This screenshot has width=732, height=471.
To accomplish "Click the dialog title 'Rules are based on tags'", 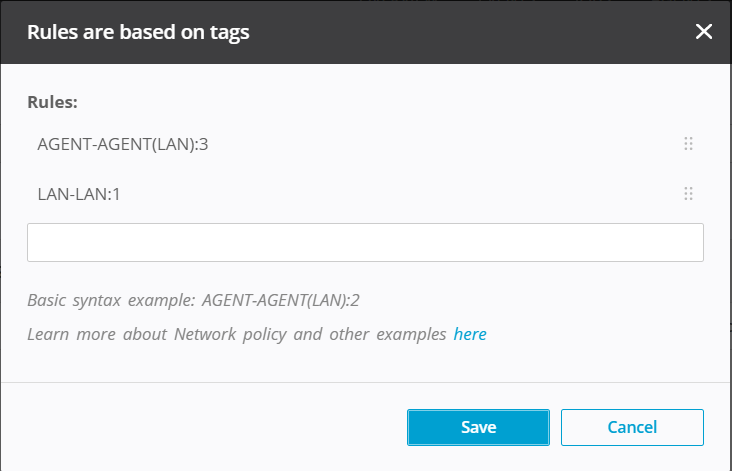I will tap(138, 32).
